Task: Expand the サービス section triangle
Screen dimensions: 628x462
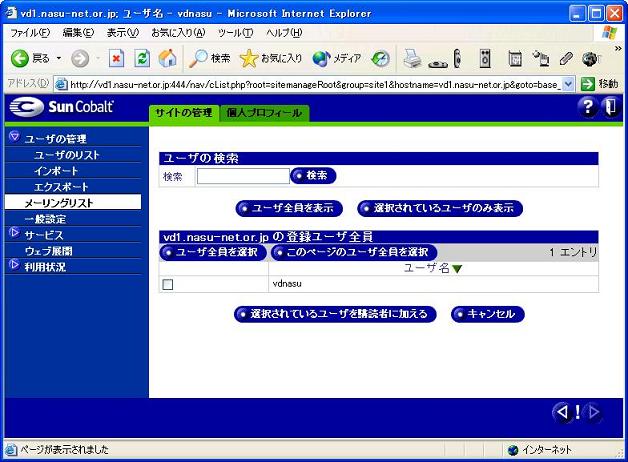Action: coord(14,233)
